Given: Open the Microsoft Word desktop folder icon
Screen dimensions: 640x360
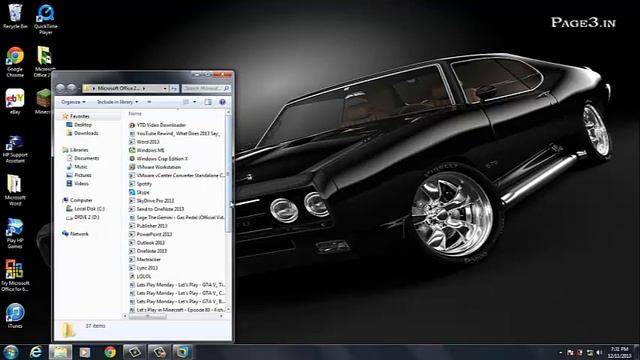Looking at the screenshot, I should (x=15, y=190).
